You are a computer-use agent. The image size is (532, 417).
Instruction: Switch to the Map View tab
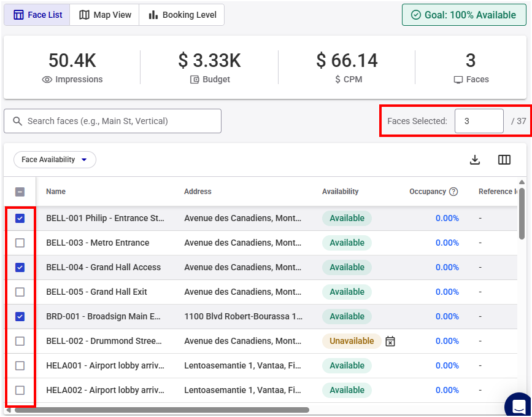coord(105,15)
